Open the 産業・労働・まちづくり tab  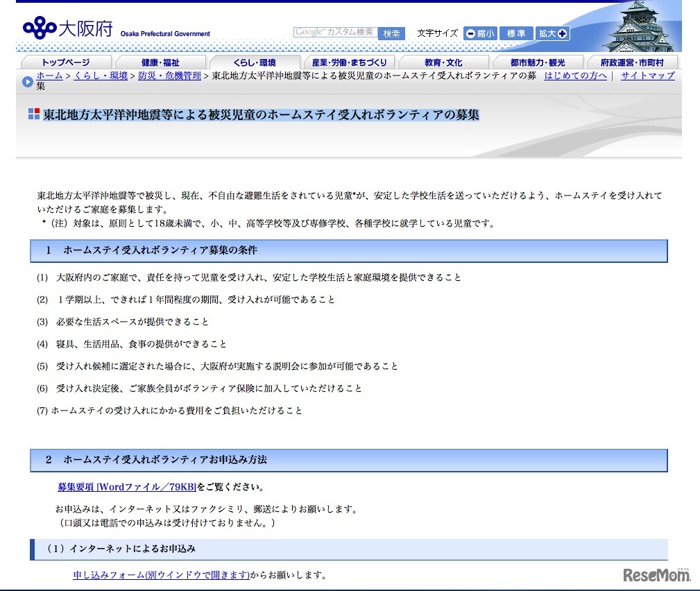[349, 62]
